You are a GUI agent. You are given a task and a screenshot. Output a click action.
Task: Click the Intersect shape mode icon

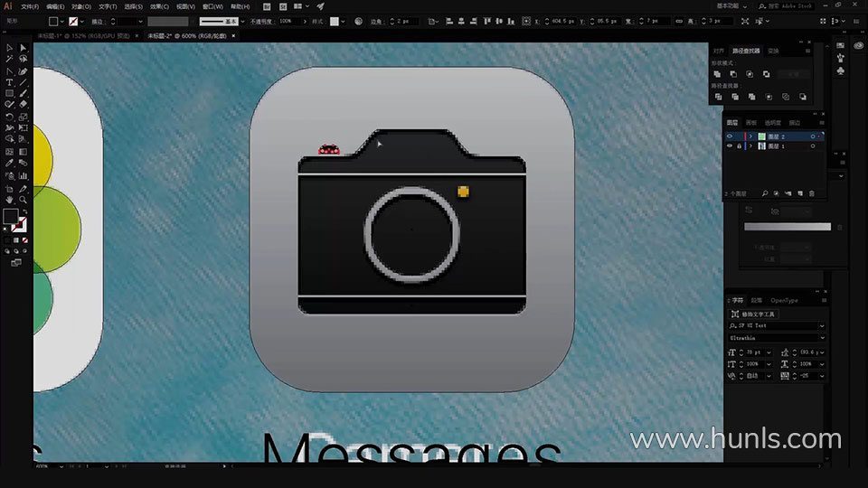[750, 74]
